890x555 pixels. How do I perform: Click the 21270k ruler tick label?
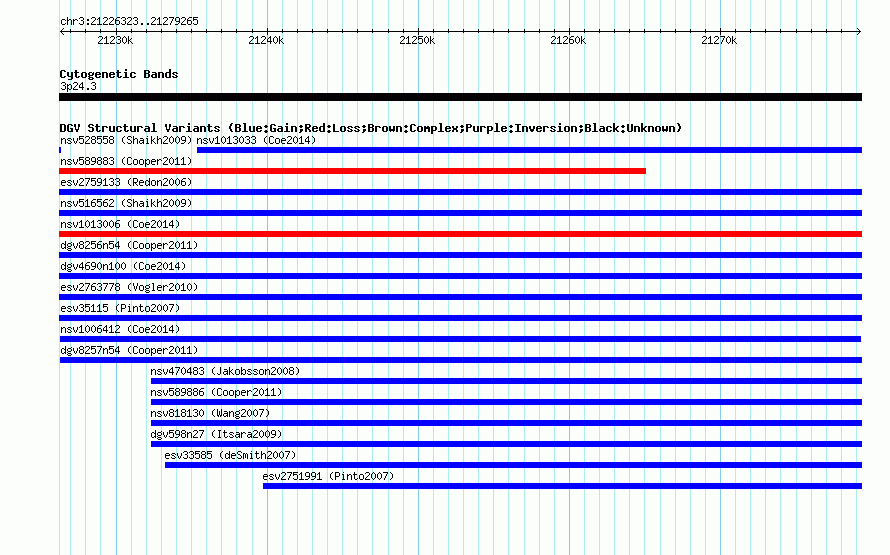[719, 40]
